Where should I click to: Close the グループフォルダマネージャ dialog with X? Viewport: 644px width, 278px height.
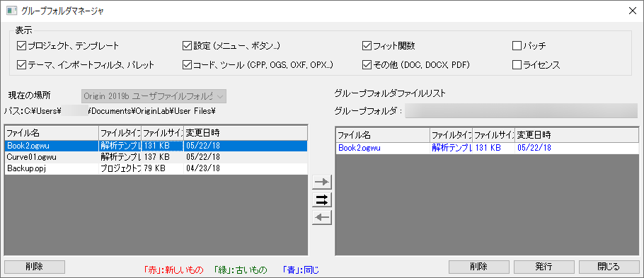pyautogui.click(x=633, y=11)
